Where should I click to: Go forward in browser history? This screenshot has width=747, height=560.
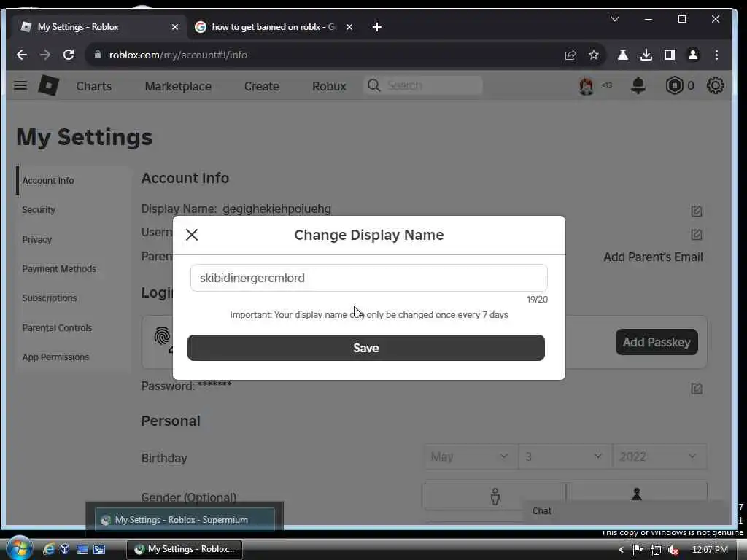tap(45, 55)
